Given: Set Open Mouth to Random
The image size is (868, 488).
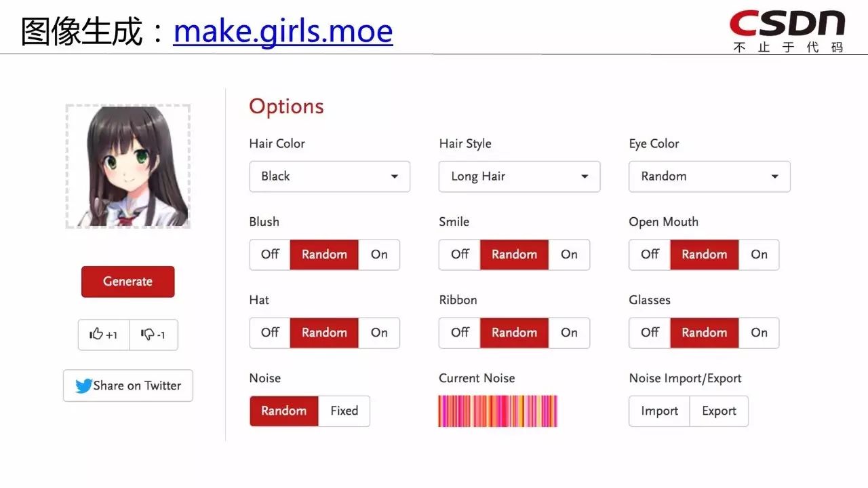Looking at the screenshot, I should tap(704, 255).
